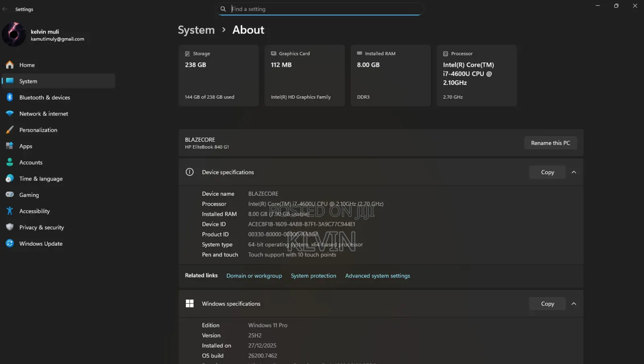
Task: Click the Intel(R) HD Graphics Family text
Action: click(301, 97)
